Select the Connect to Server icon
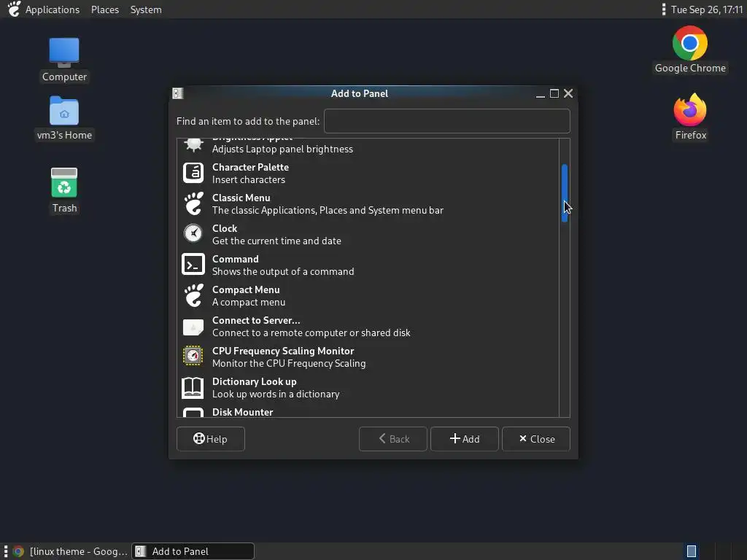The width and height of the screenshot is (747, 560). pos(193,327)
